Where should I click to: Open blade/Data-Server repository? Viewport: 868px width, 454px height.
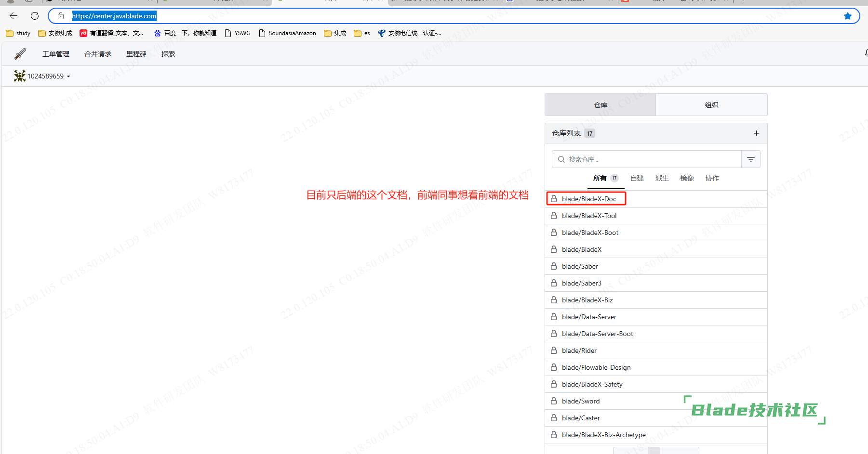coord(589,317)
